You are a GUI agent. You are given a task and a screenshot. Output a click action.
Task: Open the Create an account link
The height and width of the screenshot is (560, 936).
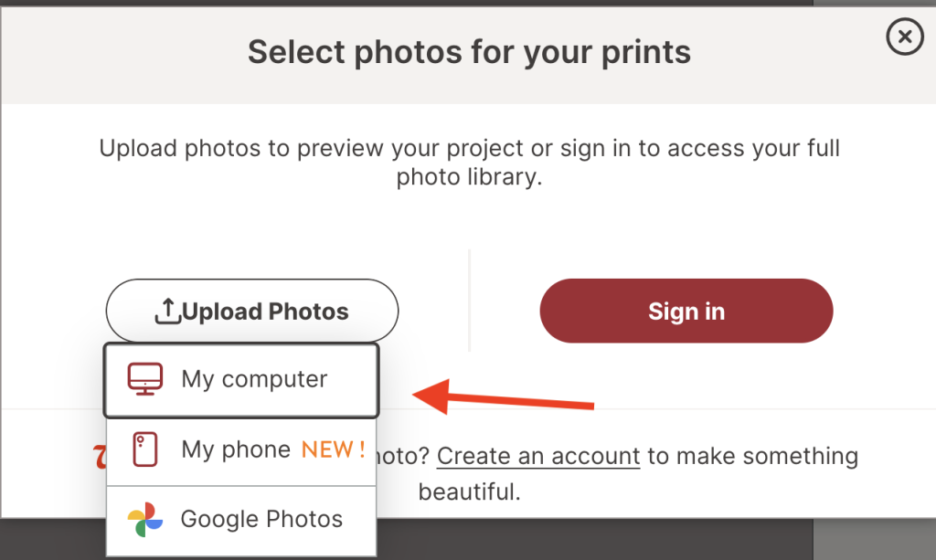(537, 455)
